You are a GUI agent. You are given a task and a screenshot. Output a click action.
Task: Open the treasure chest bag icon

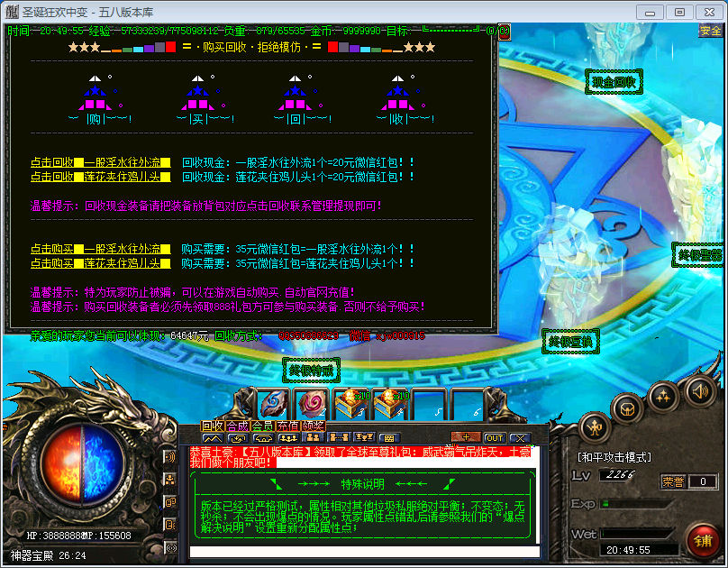click(x=625, y=408)
